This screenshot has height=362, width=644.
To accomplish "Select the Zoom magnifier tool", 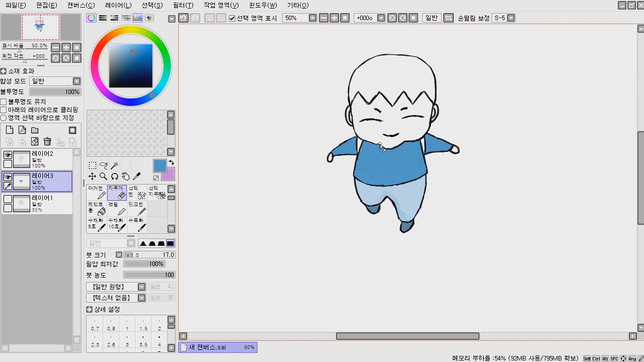I will point(103,176).
